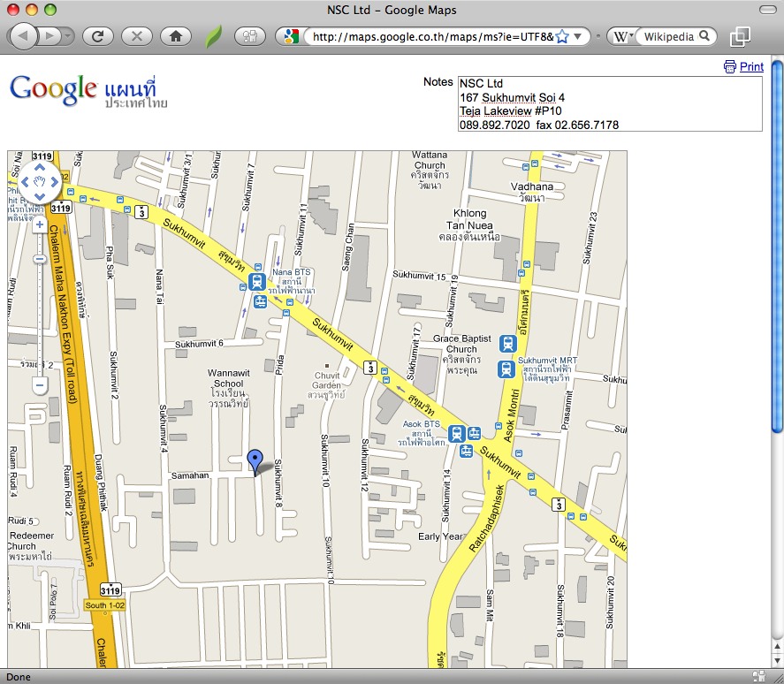The image size is (784, 684).
Task: Open the back/forward history dropdown arrow
Action: pos(68,36)
